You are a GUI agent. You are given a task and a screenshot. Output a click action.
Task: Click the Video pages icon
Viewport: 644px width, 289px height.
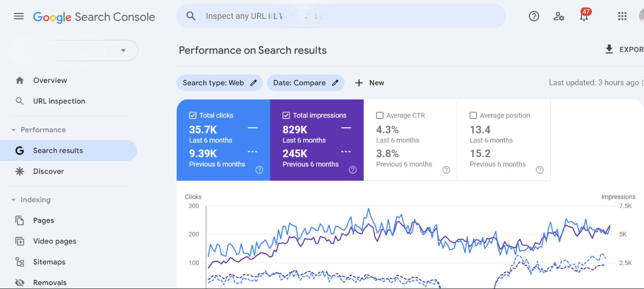20,241
